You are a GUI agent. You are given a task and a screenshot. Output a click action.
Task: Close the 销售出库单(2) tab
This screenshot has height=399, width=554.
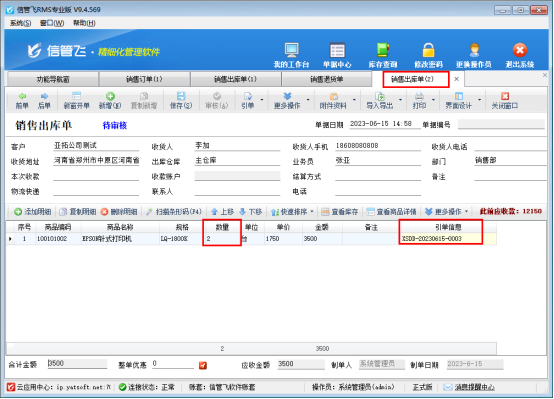pyautogui.click(x=456, y=79)
